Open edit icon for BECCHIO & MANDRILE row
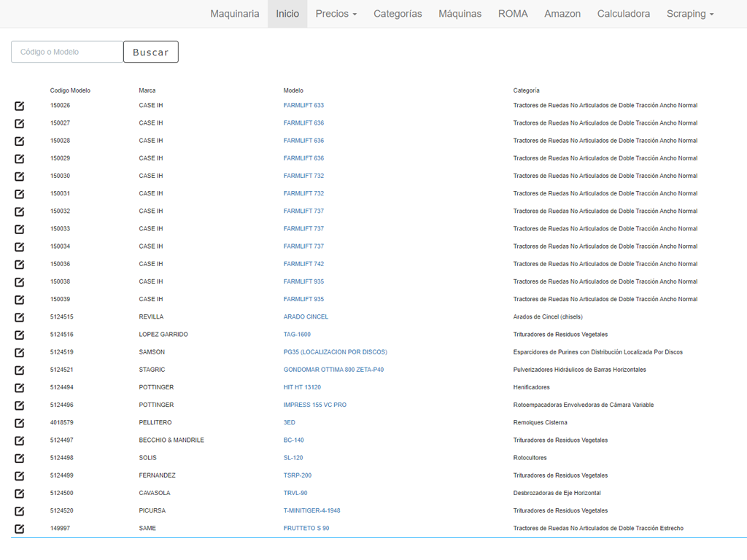Image resolution: width=747 pixels, height=560 pixels. (19, 440)
